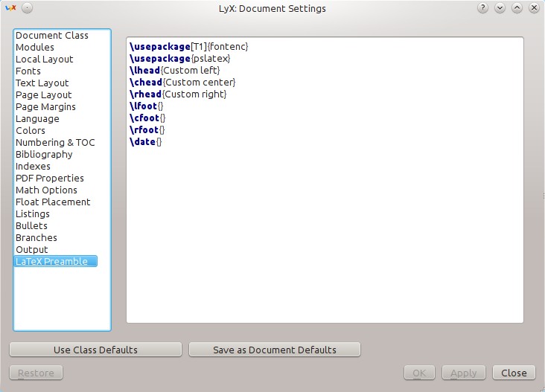This screenshot has height=392, width=545.
Task: Open Indexes settings
Action: 33,167
